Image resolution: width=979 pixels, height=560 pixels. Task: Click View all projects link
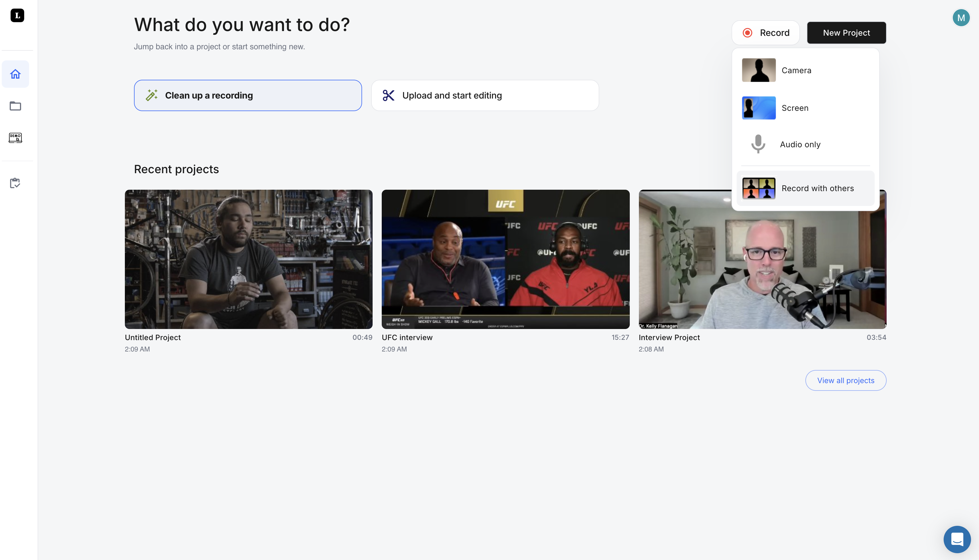846,380
